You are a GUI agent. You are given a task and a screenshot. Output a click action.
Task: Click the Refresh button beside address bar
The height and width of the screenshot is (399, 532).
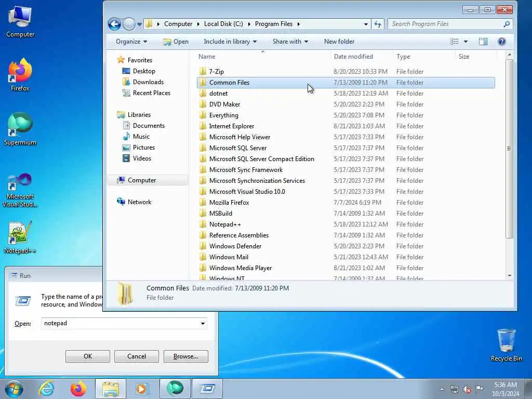(x=378, y=24)
